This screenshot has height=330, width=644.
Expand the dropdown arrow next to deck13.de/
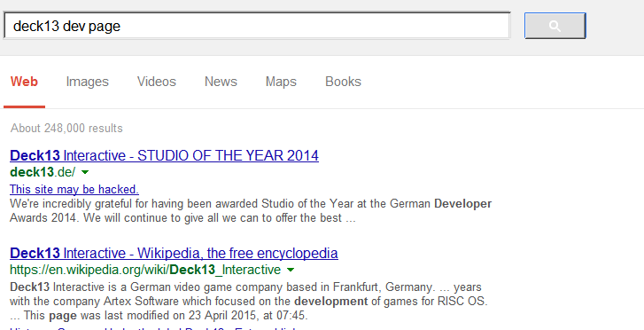point(85,172)
